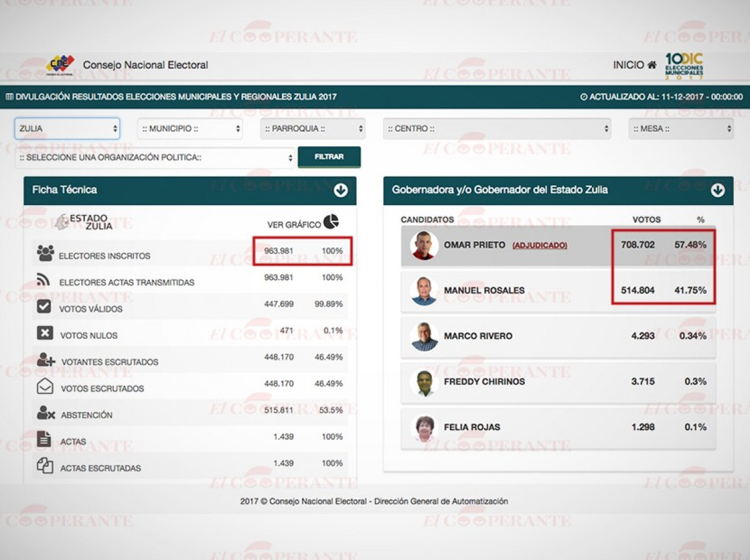Click the CNE logo icon
The width and height of the screenshot is (750, 560).
click(60, 65)
